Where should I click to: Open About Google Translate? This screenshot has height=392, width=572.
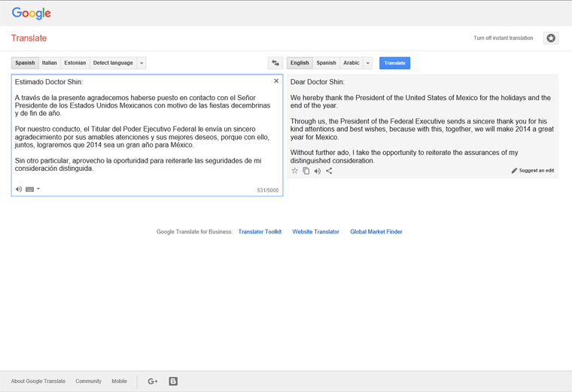coord(38,381)
